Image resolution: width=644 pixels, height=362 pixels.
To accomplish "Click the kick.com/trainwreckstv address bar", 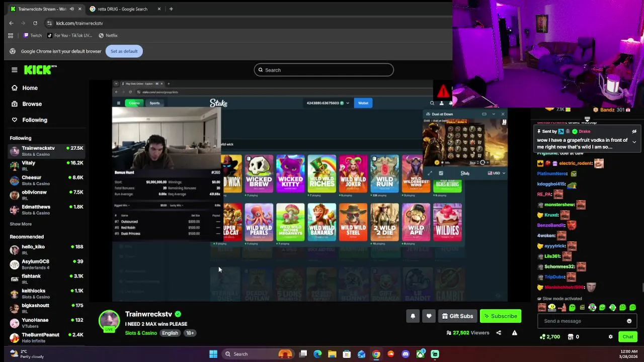I will click(79, 23).
